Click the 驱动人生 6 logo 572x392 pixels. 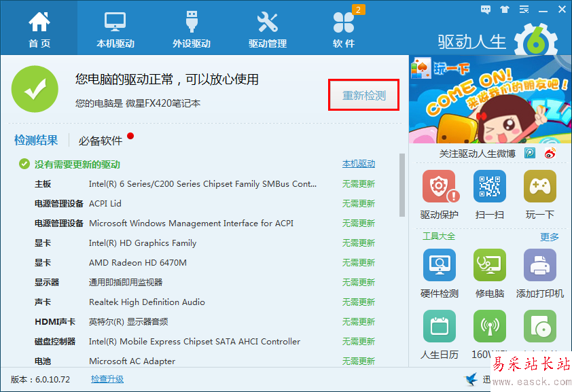click(x=498, y=41)
